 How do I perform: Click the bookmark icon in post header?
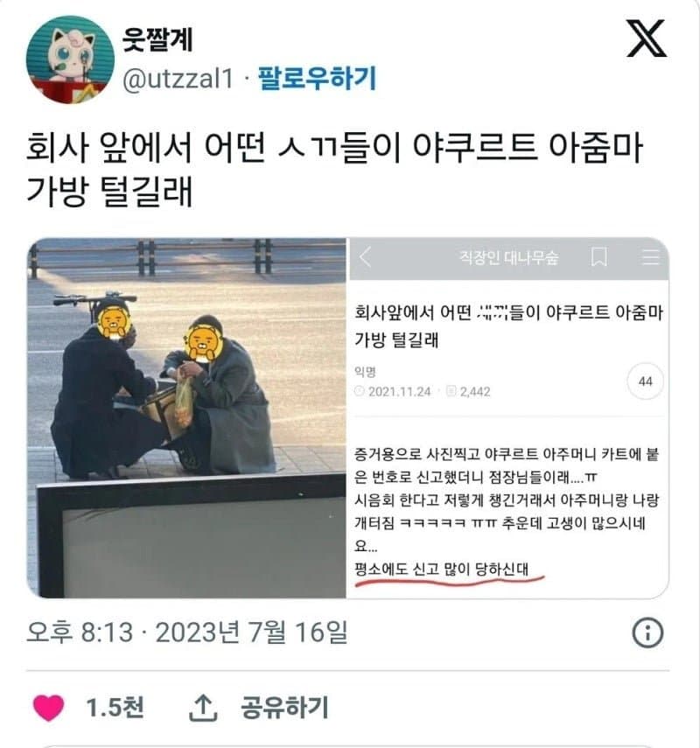(599, 257)
